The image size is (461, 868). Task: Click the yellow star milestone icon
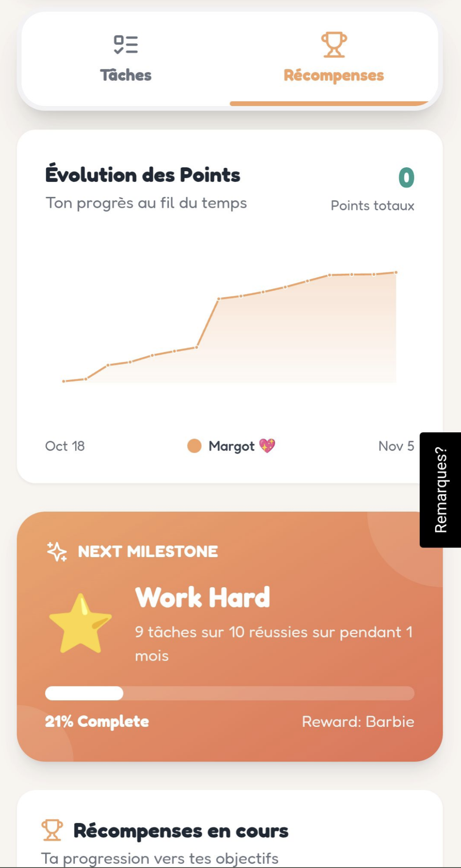coord(80,623)
